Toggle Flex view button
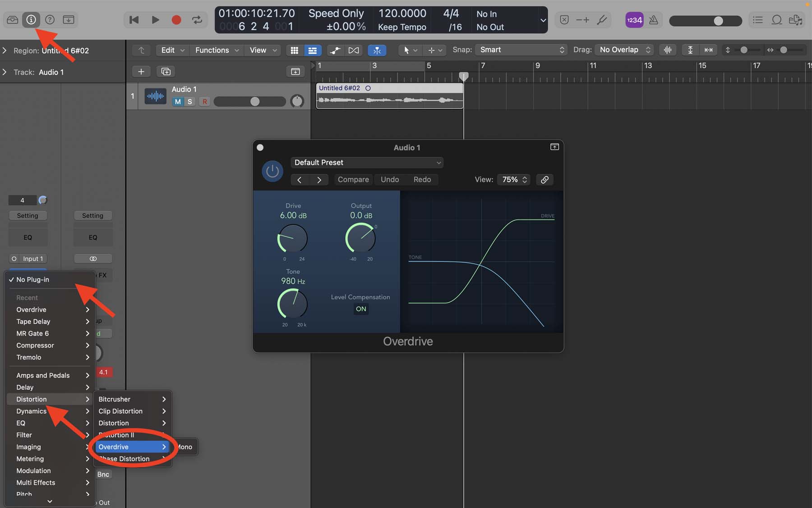This screenshot has width=812, height=508. [x=354, y=50]
